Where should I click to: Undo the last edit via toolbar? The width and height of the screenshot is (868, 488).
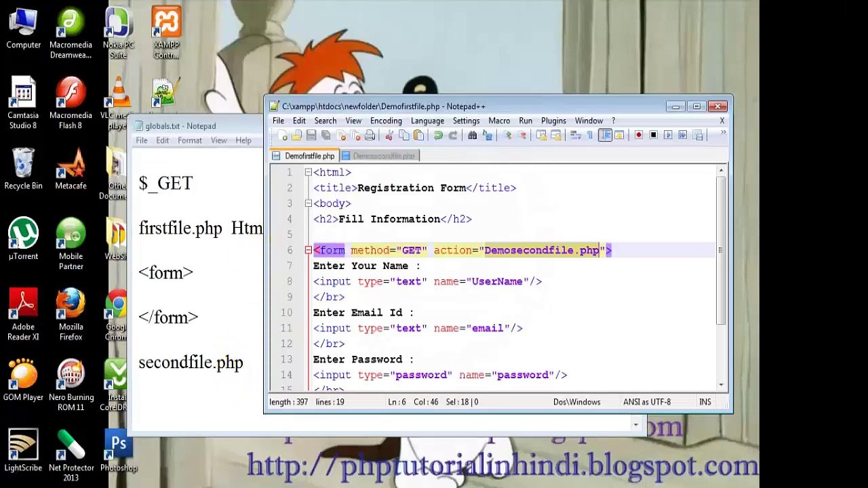click(x=438, y=136)
